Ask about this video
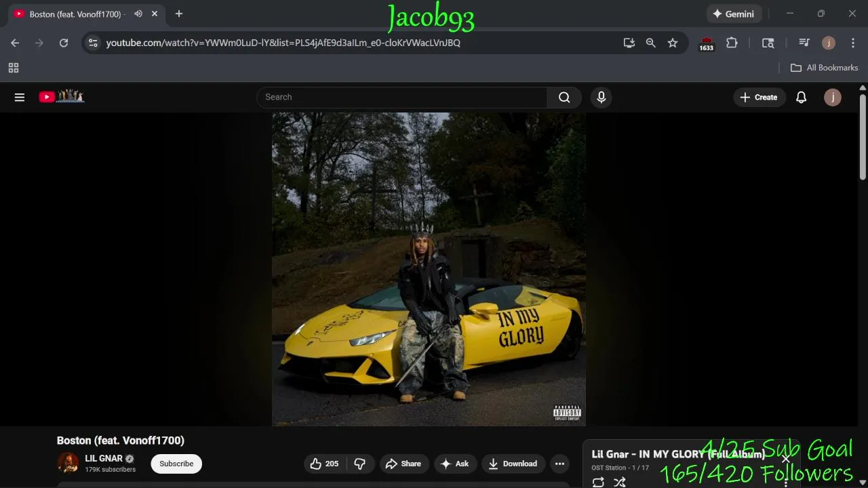This screenshot has height=488, width=868. (454, 464)
